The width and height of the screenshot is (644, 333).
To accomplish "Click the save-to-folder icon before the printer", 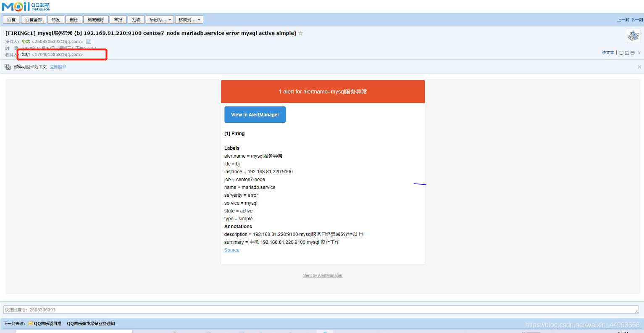I will click(x=627, y=53).
